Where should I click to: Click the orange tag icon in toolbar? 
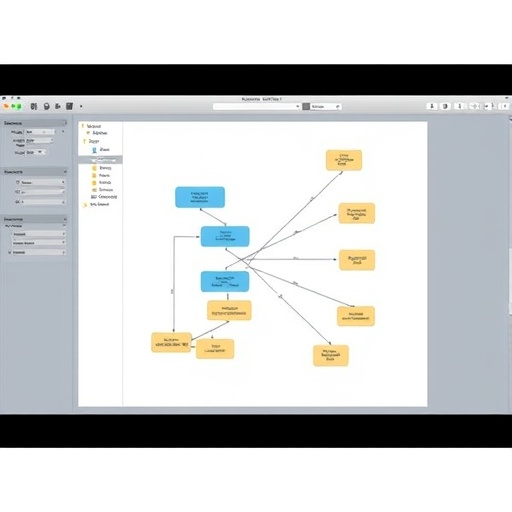pos(6,106)
